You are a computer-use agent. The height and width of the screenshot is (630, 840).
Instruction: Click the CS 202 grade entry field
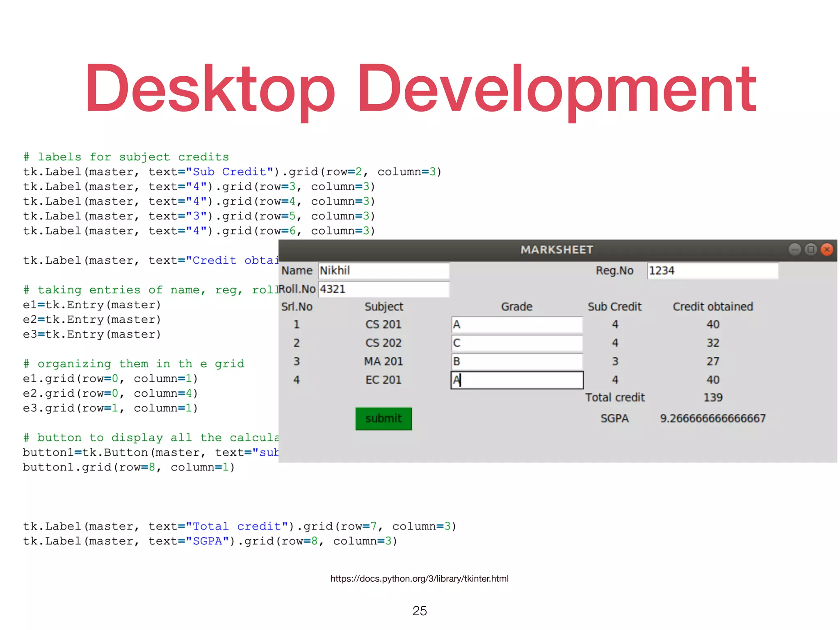[x=517, y=343]
